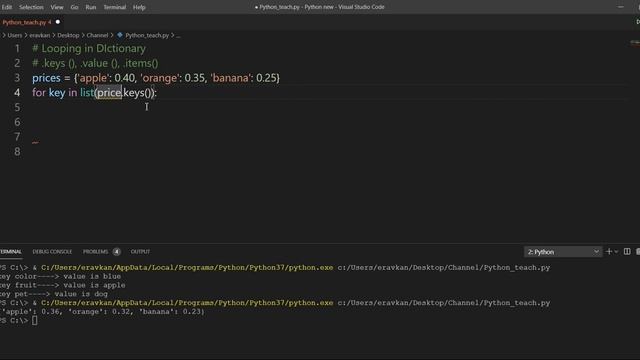This screenshot has height=360, width=640.
Task: Click the comment '# Looping in DIctionary'
Action: [89, 49]
